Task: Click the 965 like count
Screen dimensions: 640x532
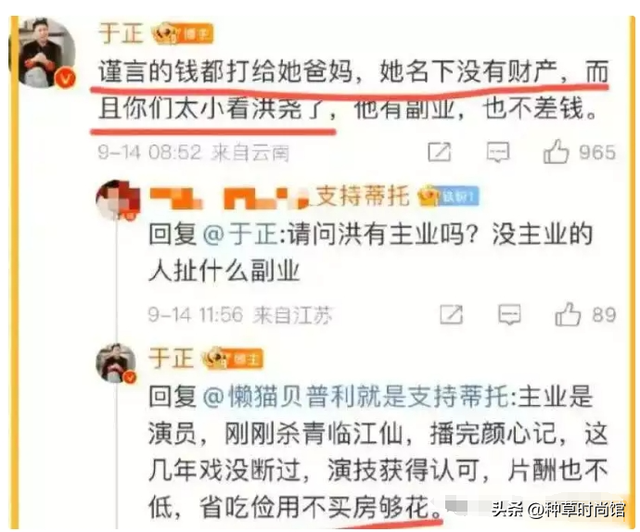Action: pyautogui.click(x=597, y=152)
